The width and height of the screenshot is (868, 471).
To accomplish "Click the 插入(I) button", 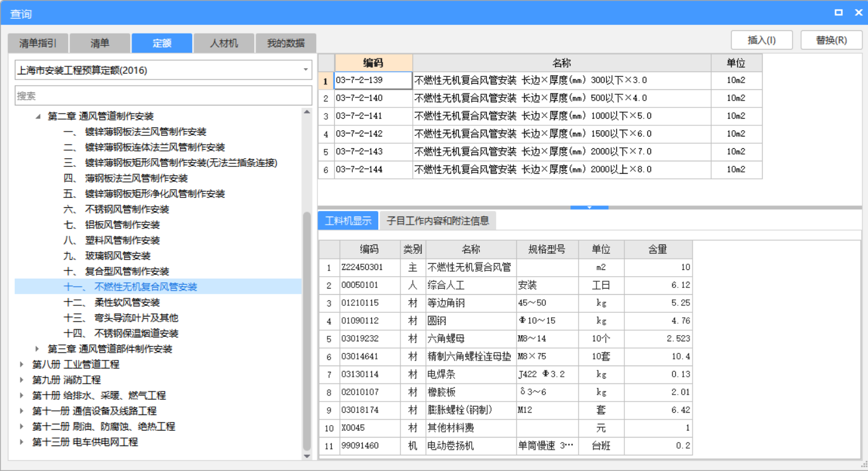I will (762, 40).
